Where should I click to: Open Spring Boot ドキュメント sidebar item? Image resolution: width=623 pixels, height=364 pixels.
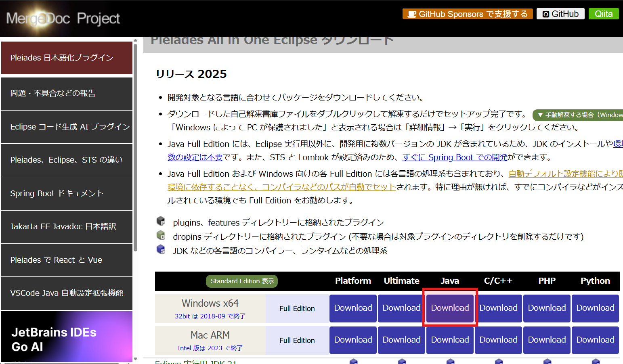[67, 193]
